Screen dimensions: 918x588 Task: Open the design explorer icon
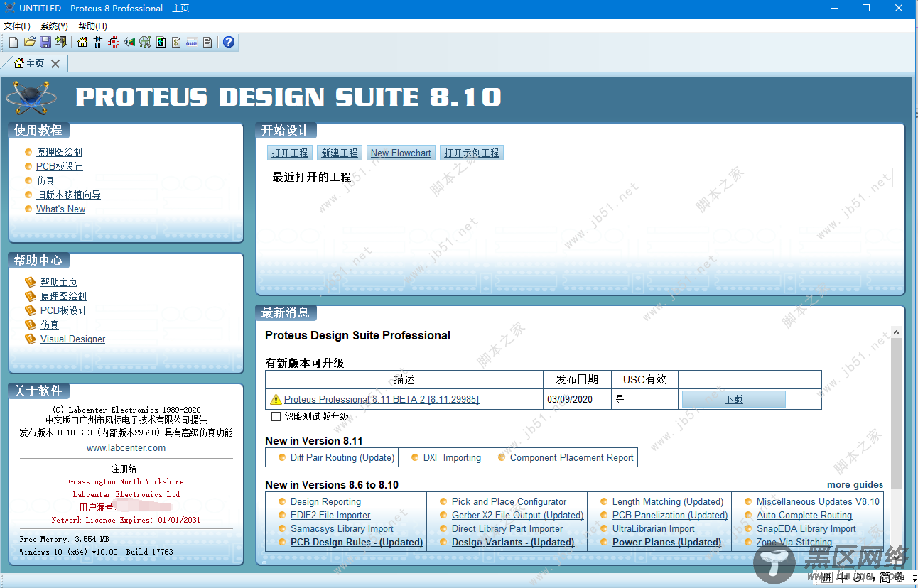(x=161, y=43)
